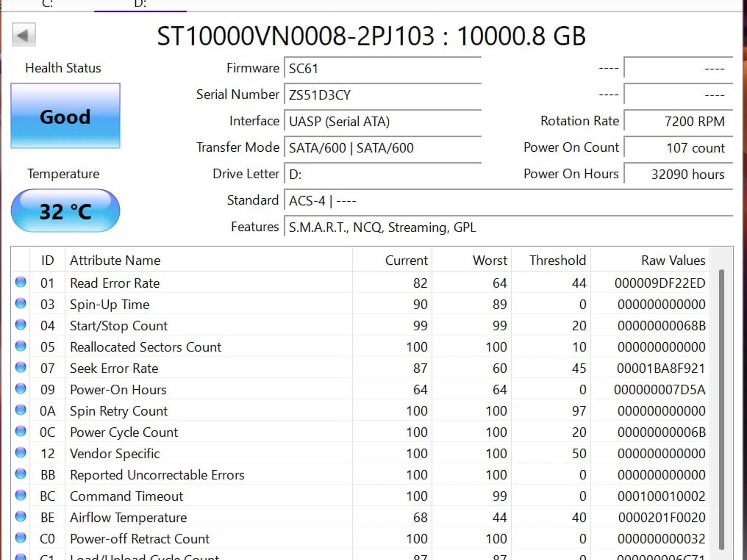The width and height of the screenshot is (747, 560).
Task: Click the 32 °C temperature button
Action: tap(65, 211)
